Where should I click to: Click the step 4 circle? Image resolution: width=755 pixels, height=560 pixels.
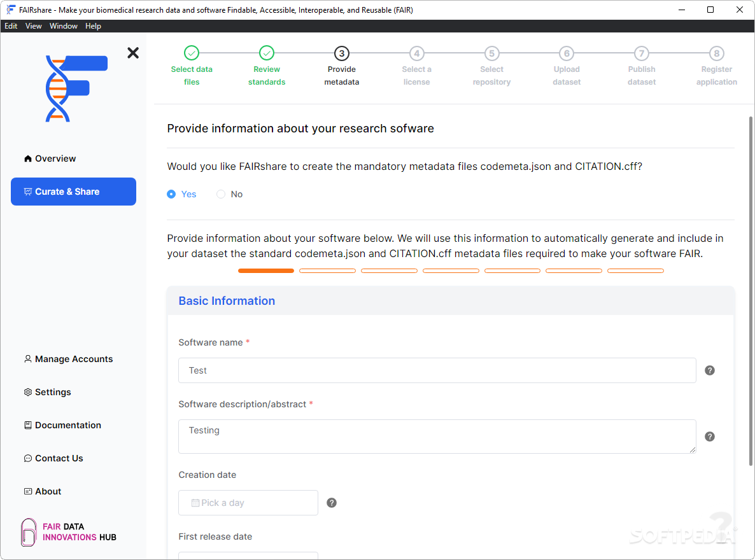coord(417,53)
